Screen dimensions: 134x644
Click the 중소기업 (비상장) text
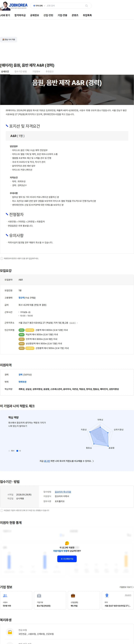[x=44, y=606]
